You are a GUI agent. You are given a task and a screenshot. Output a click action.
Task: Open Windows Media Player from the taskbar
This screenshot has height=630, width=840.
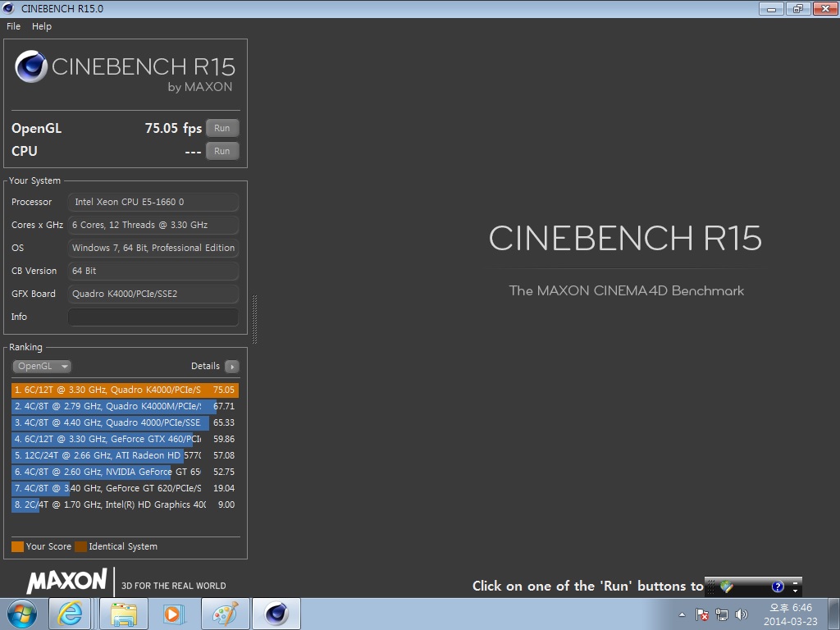(x=173, y=614)
